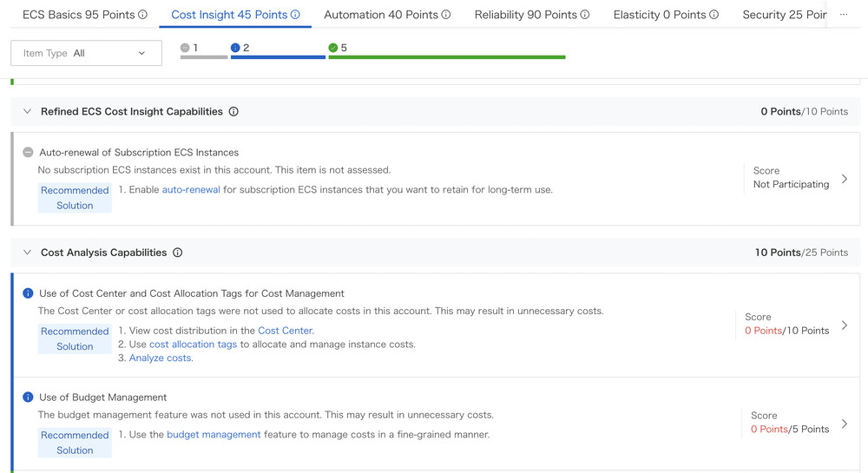Open the auto-renewal link
This screenshot has height=473, width=868.
(191, 189)
